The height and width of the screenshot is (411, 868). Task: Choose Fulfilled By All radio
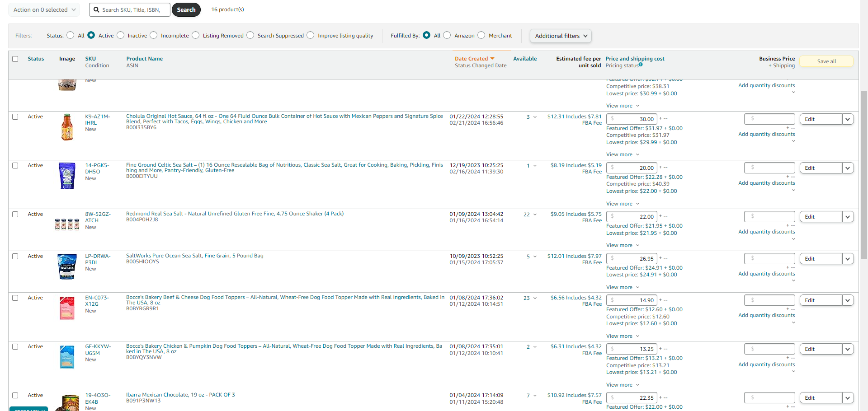[x=427, y=35]
